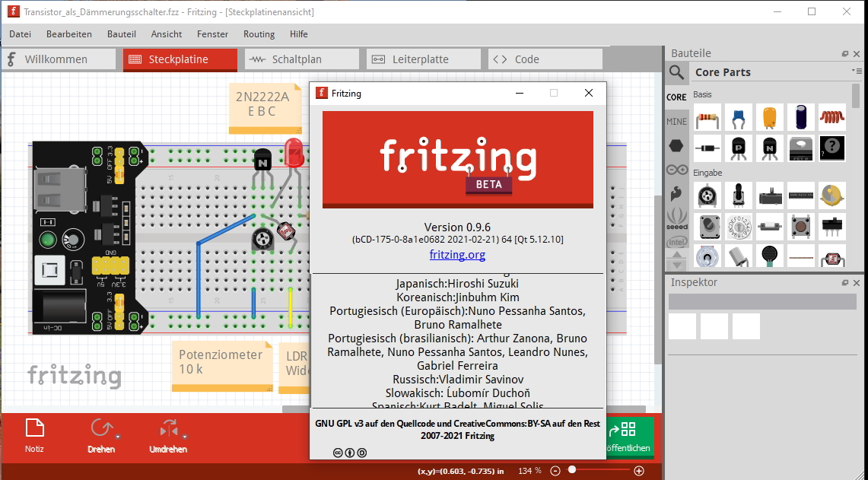The height and width of the screenshot is (480, 868).
Task: Select the CORE parts bin tab
Action: point(676,97)
